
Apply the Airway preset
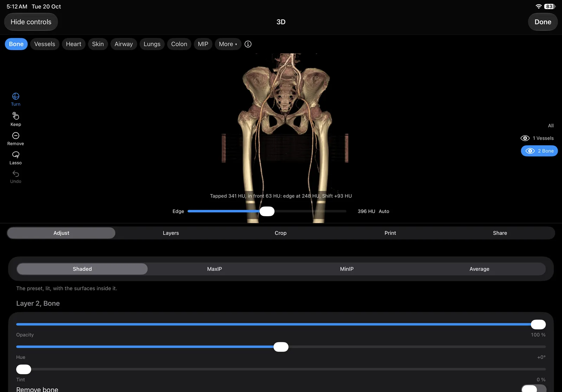[124, 44]
